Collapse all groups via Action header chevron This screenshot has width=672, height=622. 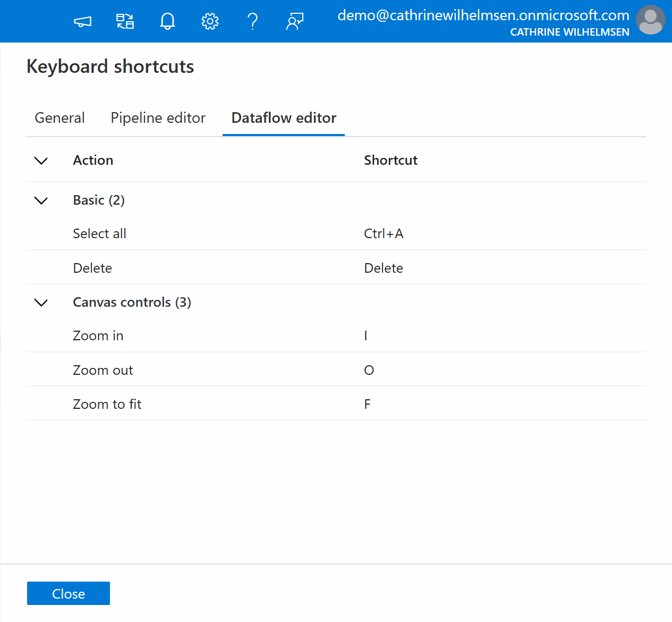point(41,161)
